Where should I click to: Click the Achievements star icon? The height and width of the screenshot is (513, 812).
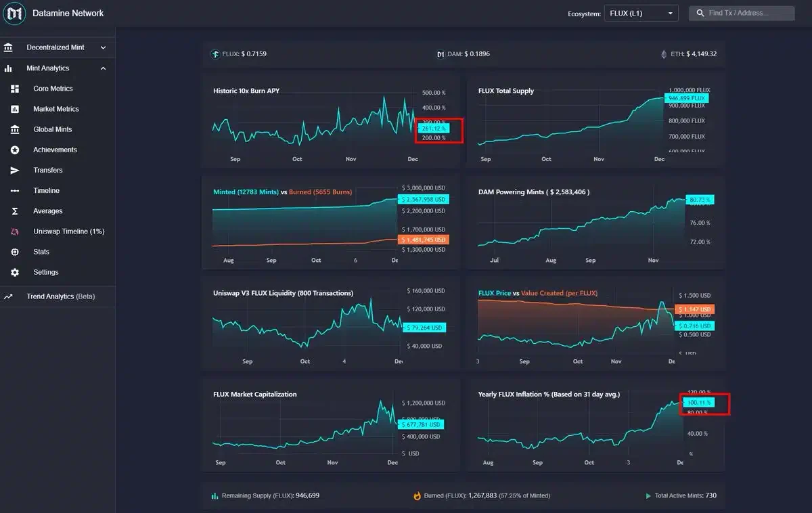pos(15,150)
